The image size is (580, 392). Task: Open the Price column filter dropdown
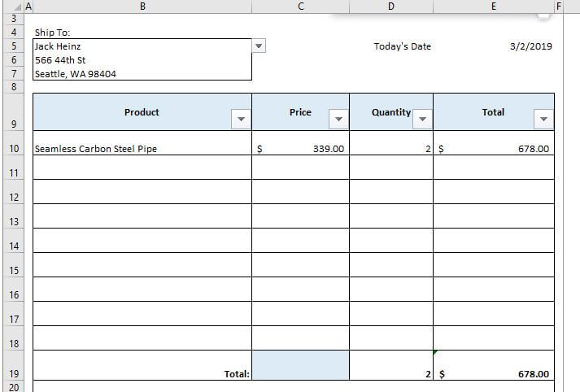(x=338, y=120)
